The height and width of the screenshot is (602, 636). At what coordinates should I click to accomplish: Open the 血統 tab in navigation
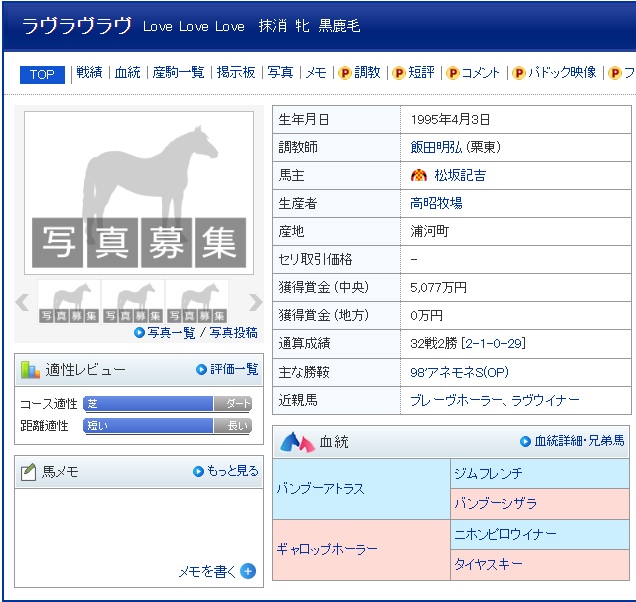click(x=127, y=73)
